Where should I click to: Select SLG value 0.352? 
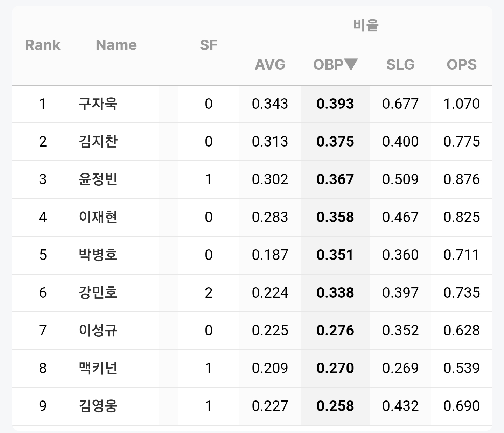(x=400, y=331)
